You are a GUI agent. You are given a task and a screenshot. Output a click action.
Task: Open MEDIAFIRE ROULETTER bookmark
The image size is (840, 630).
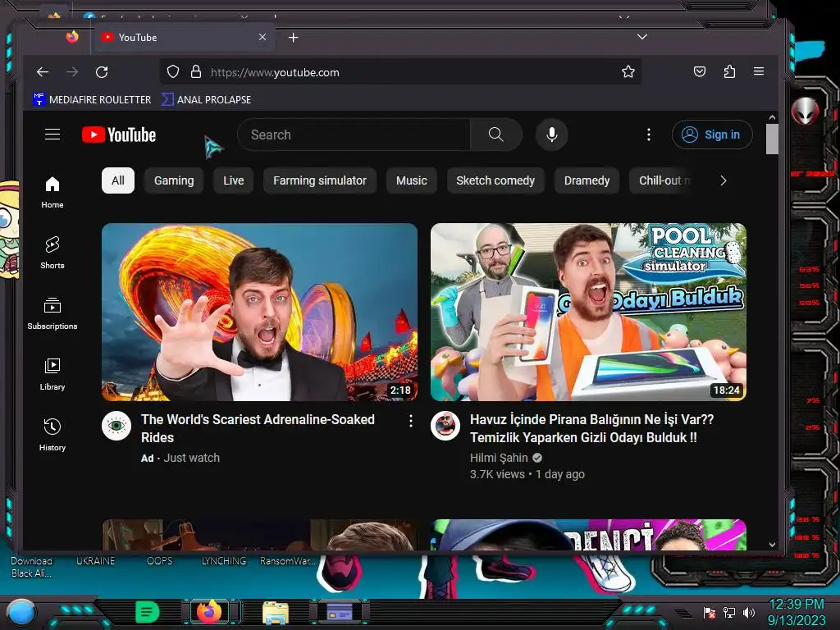pos(92,99)
